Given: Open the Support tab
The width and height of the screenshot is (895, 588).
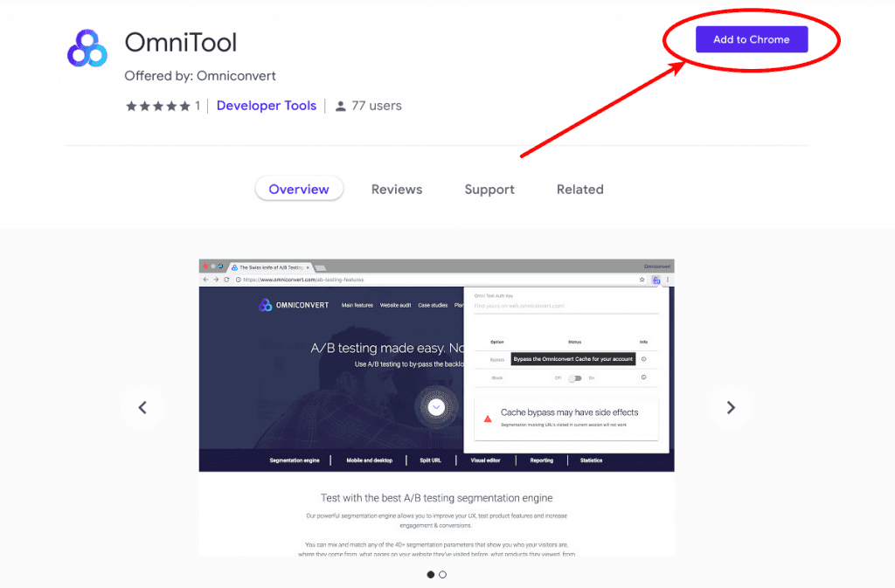Looking at the screenshot, I should click(489, 190).
